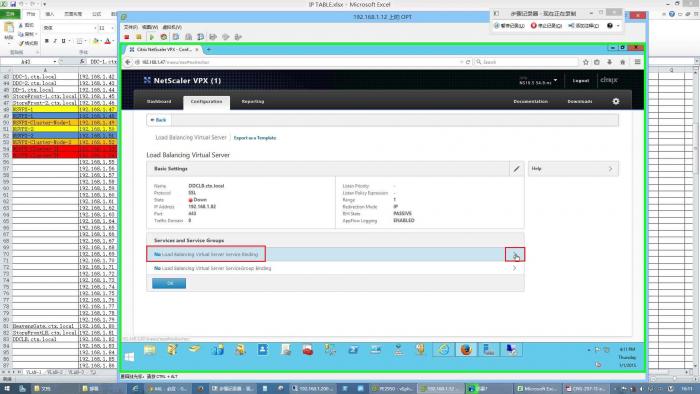Open the recorder help dropdown arrow
The height and width of the screenshot is (394, 700).
coord(618,26)
